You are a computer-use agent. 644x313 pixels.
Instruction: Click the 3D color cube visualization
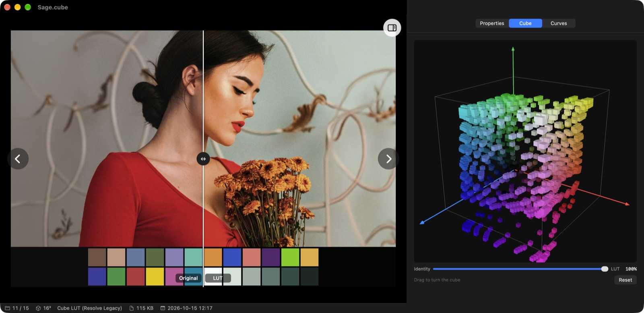click(x=525, y=151)
